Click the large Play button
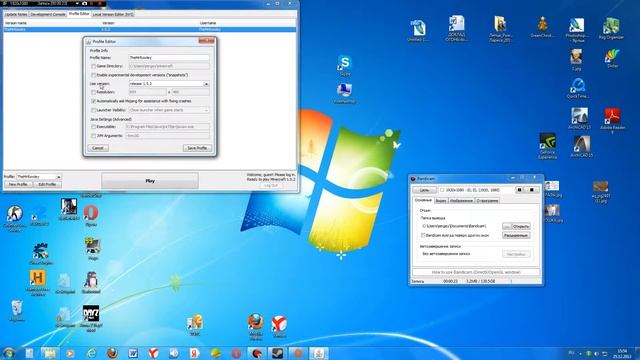 pos(150,181)
